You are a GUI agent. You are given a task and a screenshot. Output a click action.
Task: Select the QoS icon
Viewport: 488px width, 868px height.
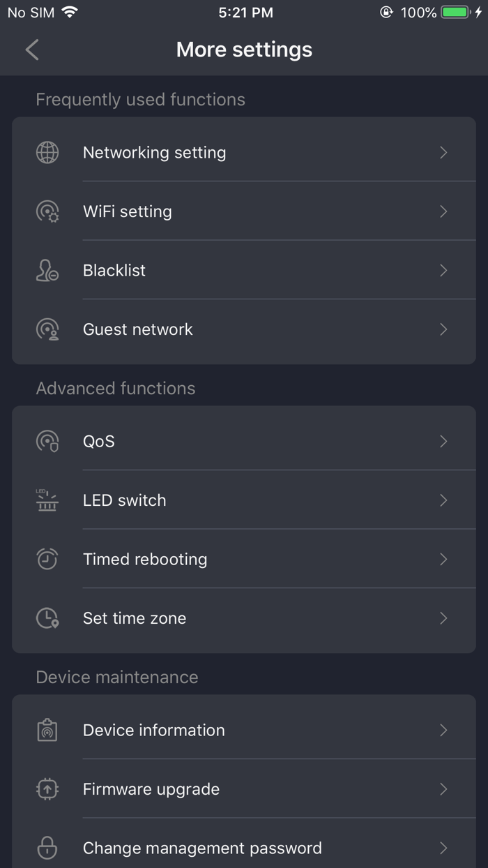coord(47,441)
